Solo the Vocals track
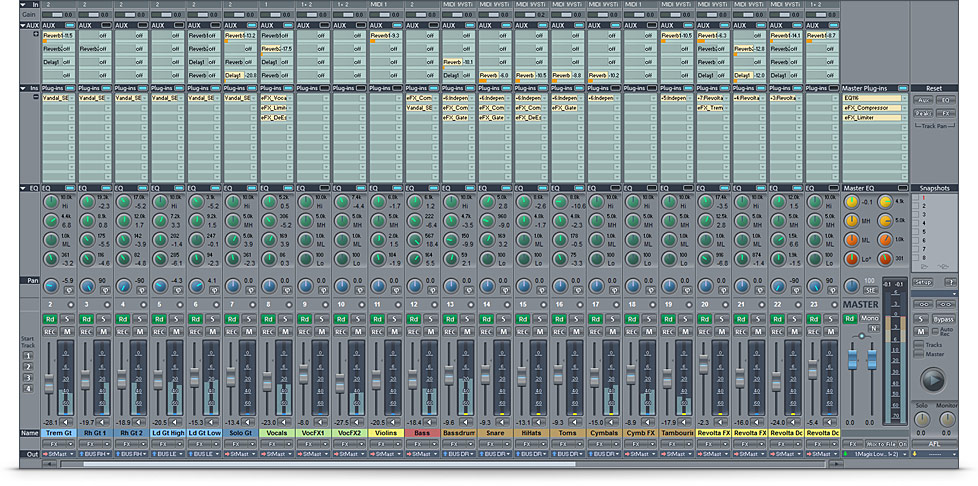Viewport: 978px width, 486px height. point(285,319)
